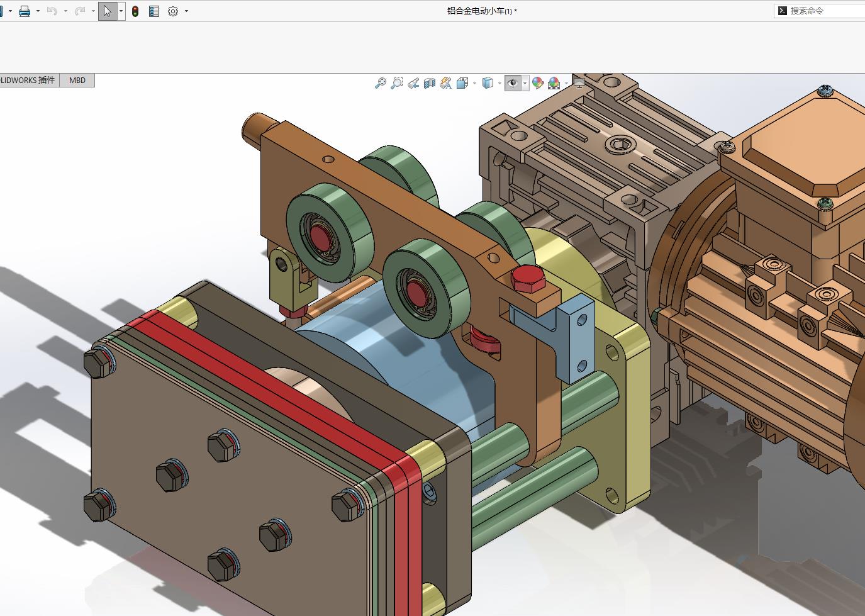Expand the Apply Scene dropdown arrow
Screen dimensions: 865x616
[x=566, y=83]
